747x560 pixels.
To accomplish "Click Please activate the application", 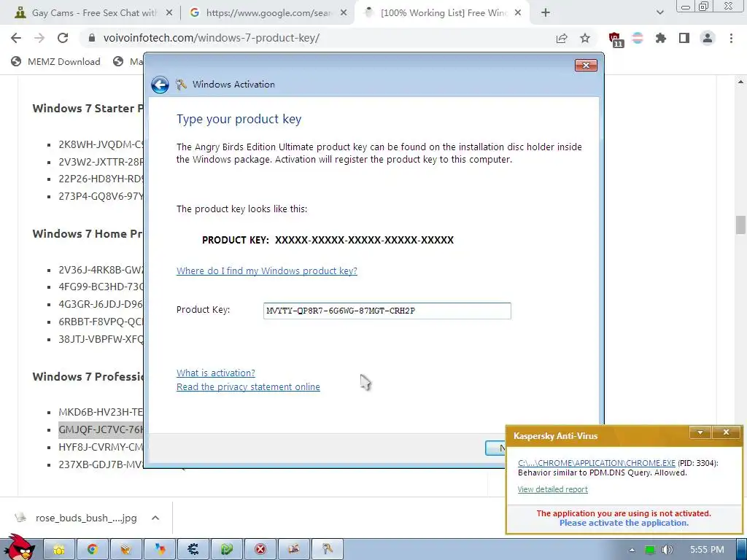I will (x=624, y=523).
